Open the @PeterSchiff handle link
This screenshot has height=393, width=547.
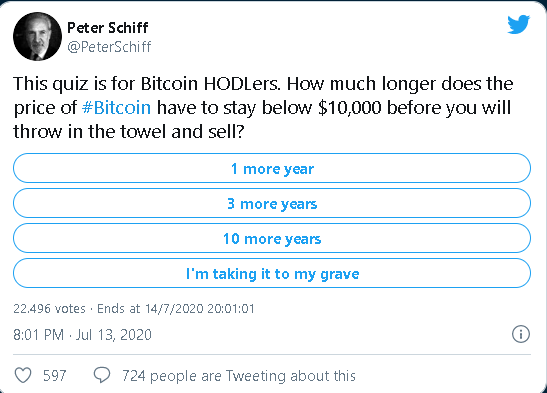coord(109,47)
